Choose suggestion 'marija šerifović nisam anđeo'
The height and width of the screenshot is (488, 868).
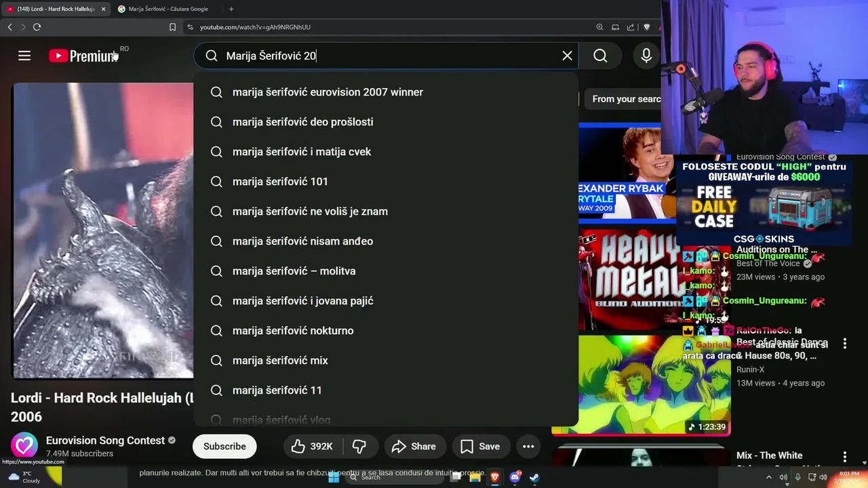click(386, 241)
